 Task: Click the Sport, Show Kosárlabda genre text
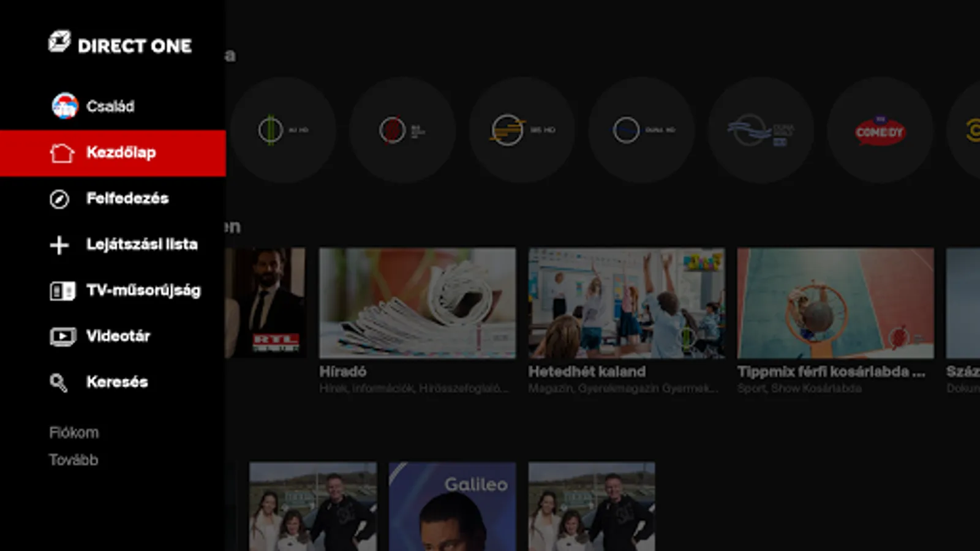[799, 388]
